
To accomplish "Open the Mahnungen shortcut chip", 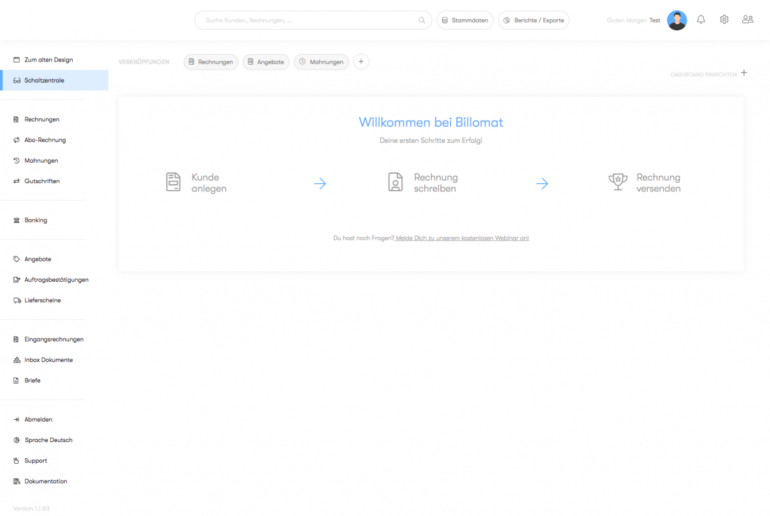I will click(x=321, y=62).
